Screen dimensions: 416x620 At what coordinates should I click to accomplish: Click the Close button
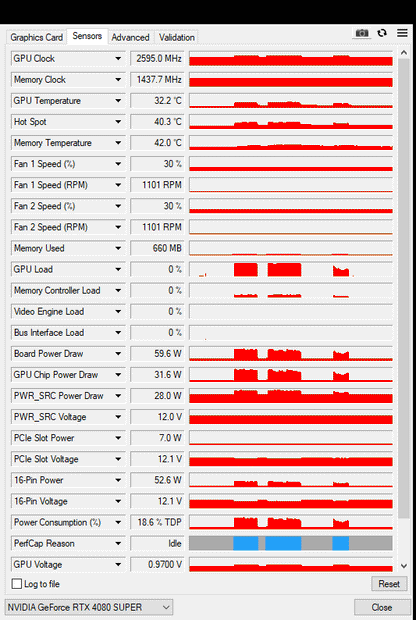(x=382, y=607)
